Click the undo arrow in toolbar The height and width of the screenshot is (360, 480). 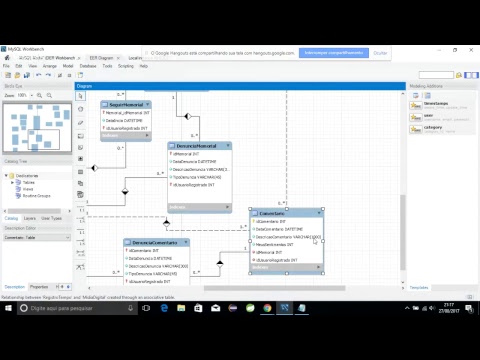pos(39,75)
